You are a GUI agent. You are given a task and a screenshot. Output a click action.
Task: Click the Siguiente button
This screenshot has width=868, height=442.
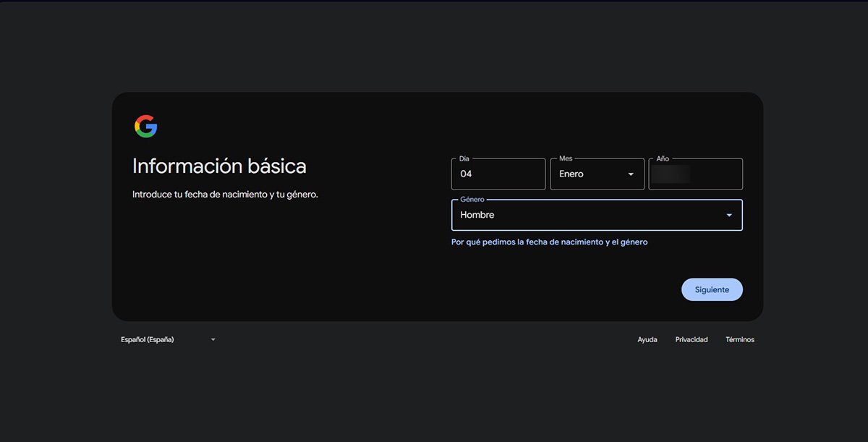[x=712, y=289]
